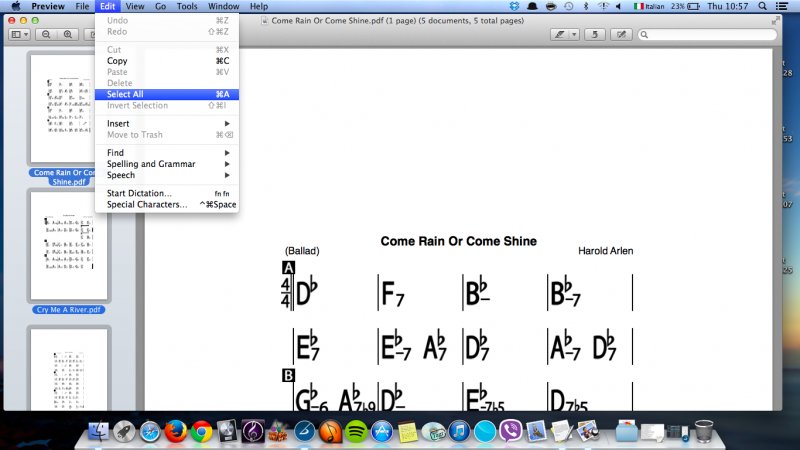This screenshot has width=800, height=450.
Task: Click the rotate button in toolbar
Action: click(x=595, y=34)
